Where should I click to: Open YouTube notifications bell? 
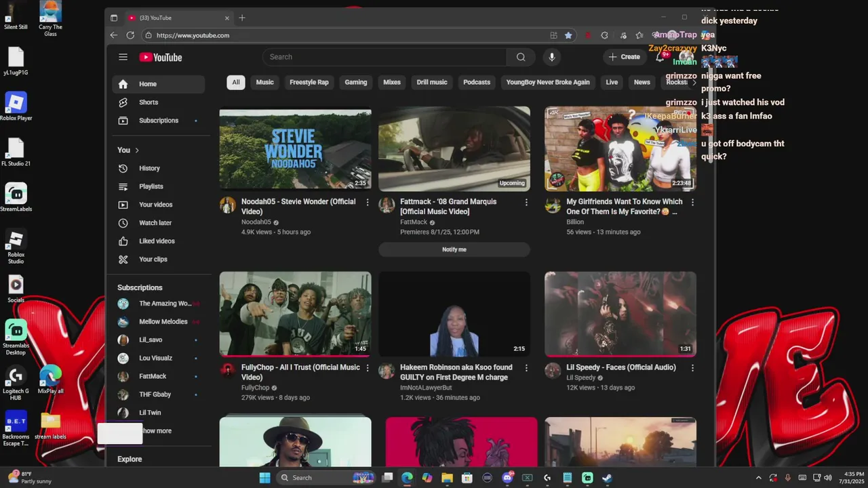coord(660,57)
